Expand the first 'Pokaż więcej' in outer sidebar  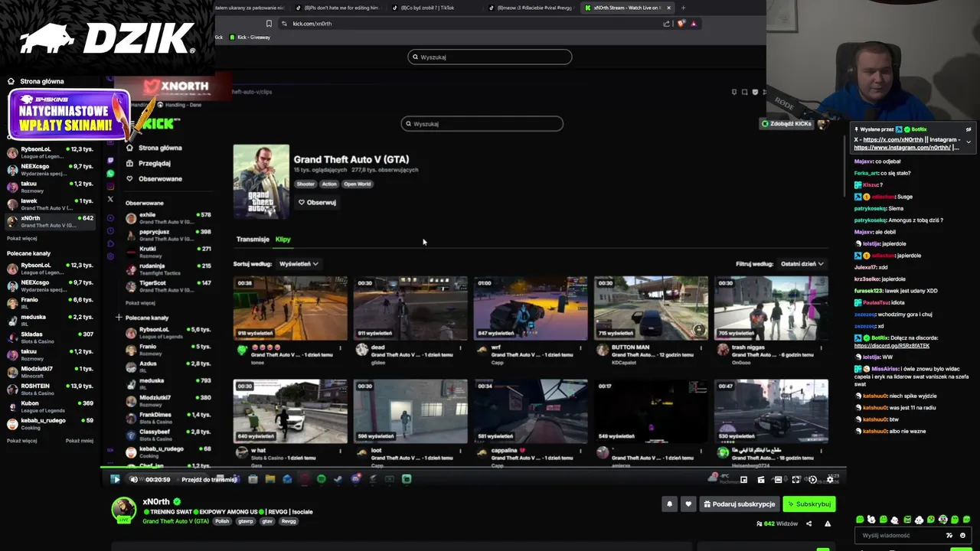tap(21, 239)
